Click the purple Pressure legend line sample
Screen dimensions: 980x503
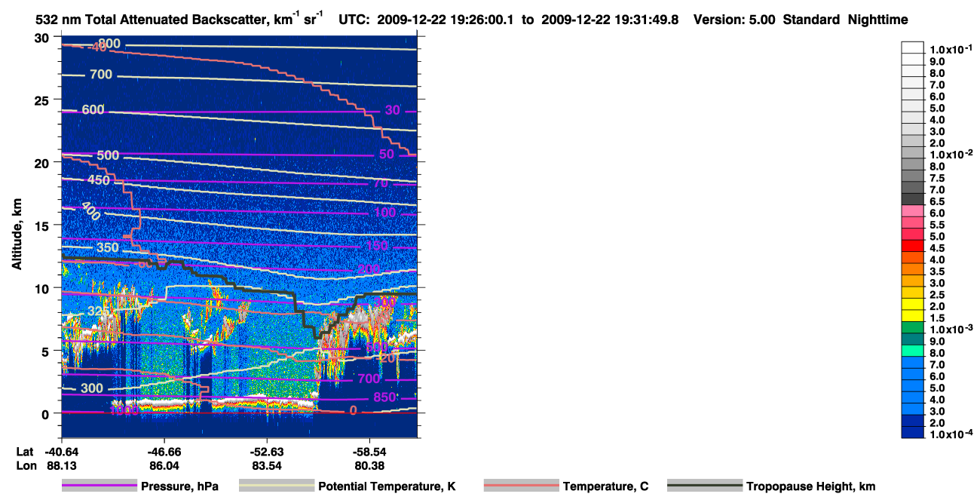[101, 486]
